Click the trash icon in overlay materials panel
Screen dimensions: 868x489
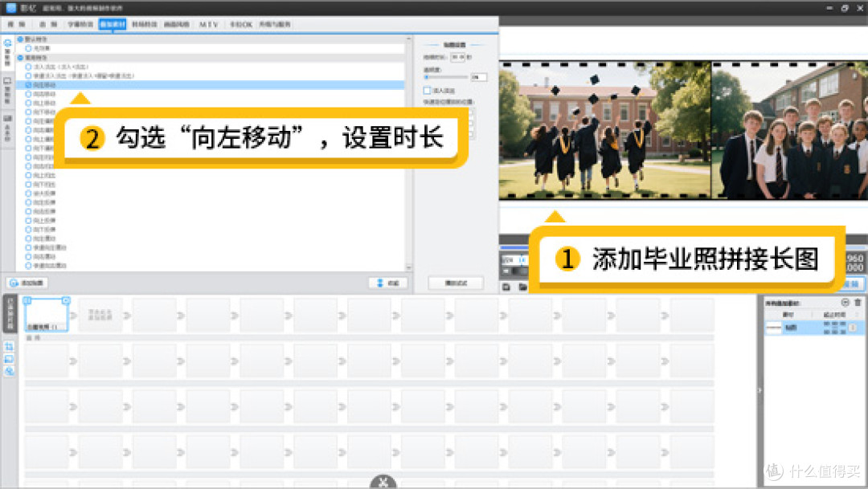click(858, 302)
